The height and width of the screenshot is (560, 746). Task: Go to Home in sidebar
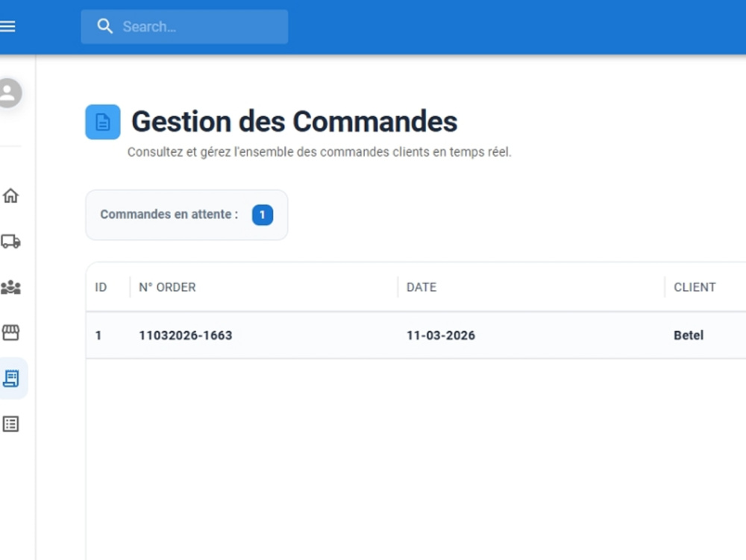pyautogui.click(x=10, y=195)
